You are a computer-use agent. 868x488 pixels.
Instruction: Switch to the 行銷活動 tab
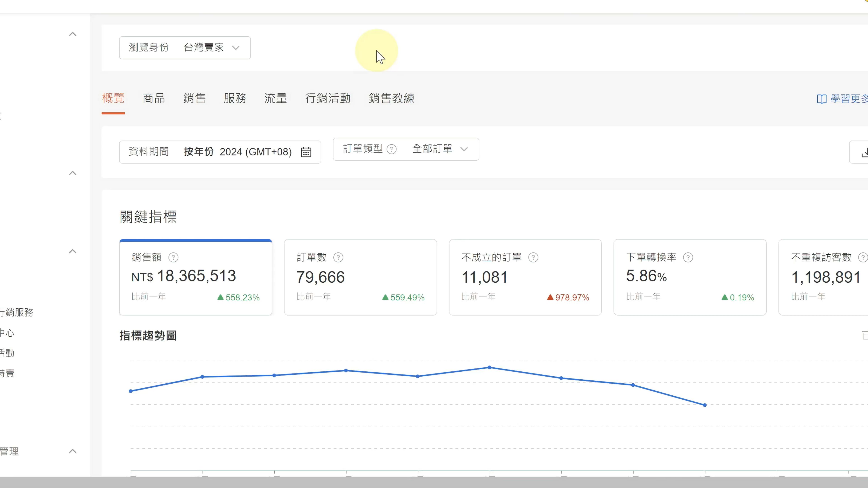pyautogui.click(x=328, y=98)
